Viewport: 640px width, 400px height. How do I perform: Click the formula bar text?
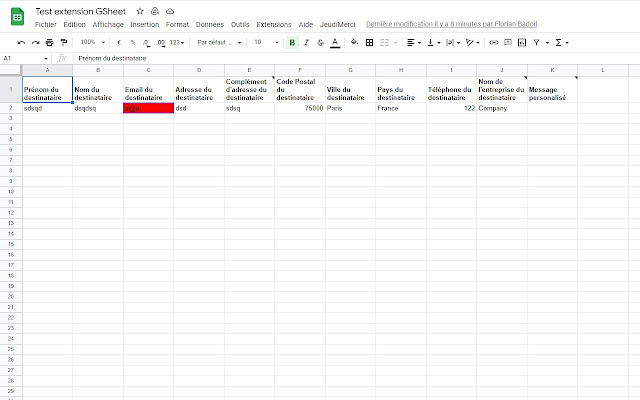[112, 58]
